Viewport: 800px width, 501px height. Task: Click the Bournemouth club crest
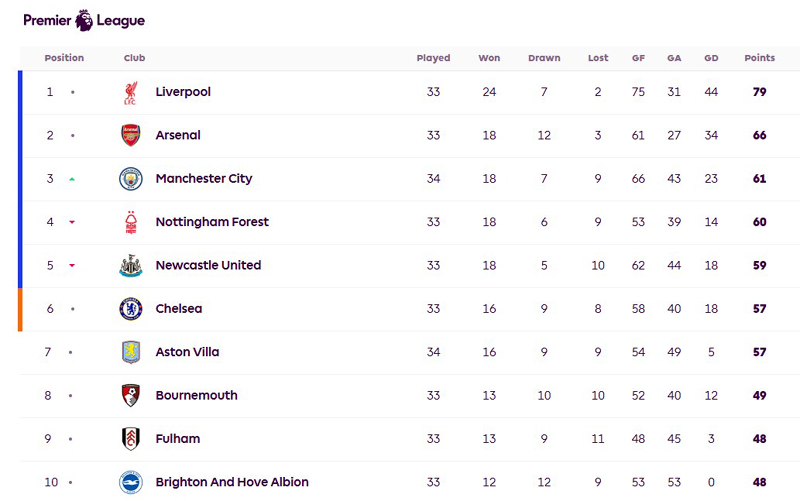click(x=131, y=395)
